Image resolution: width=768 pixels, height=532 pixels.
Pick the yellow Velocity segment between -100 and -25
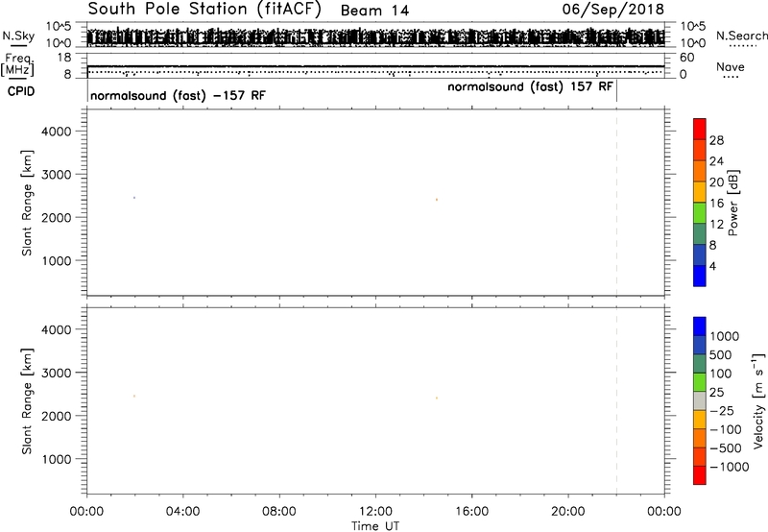point(700,420)
